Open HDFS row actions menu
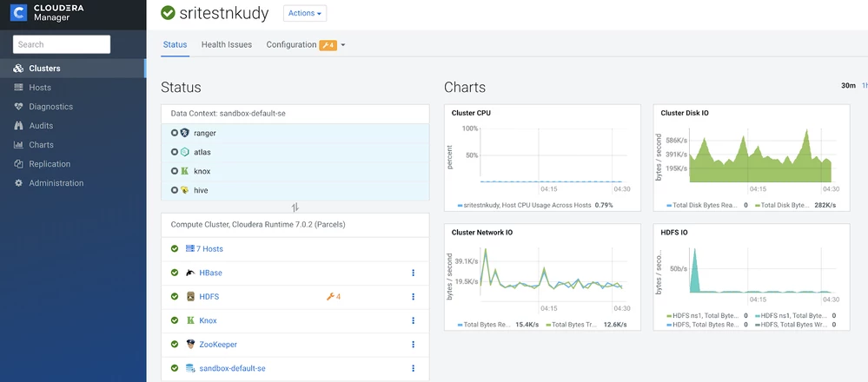Image resolution: width=868 pixels, height=382 pixels. (413, 297)
